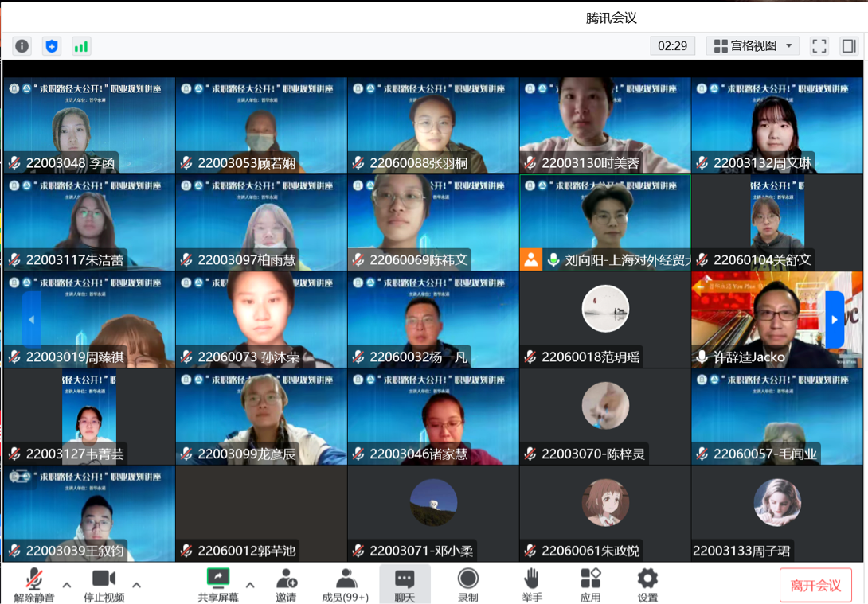Open 应用 apps panel
Viewport: 868px width, 604px height.
point(590,583)
